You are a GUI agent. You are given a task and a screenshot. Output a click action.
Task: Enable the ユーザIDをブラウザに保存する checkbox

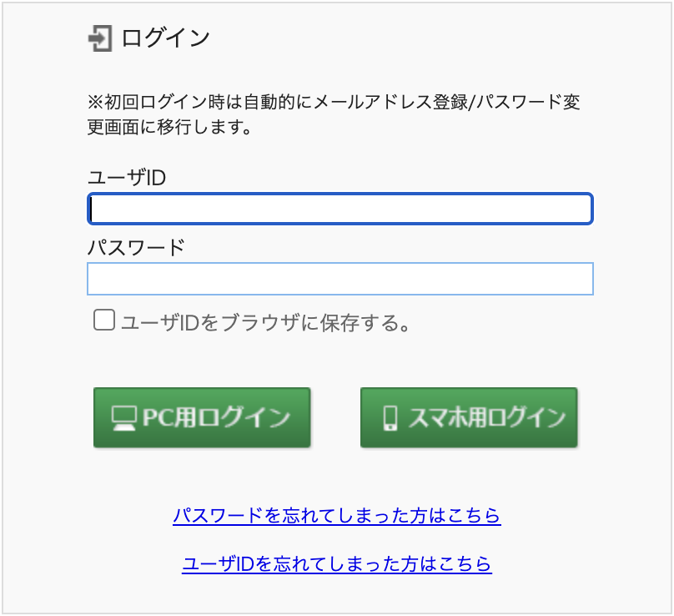click(104, 321)
